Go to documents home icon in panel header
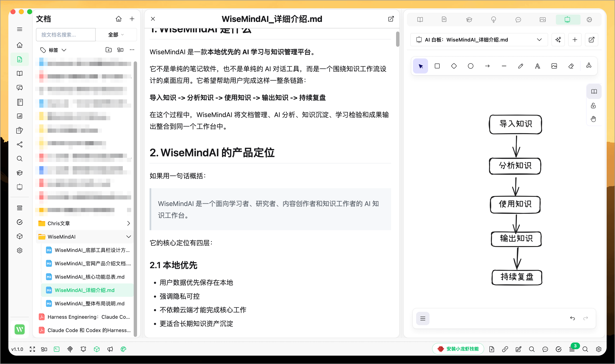 click(119, 19)
